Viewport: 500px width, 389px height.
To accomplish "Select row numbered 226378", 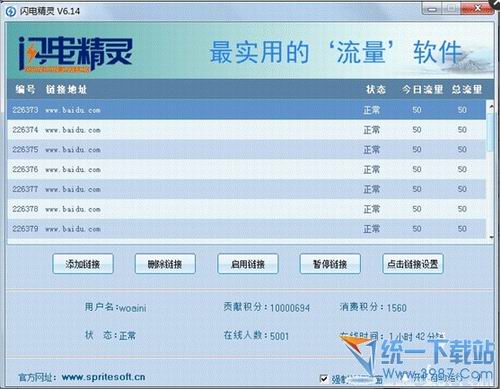I will [246, 209].
